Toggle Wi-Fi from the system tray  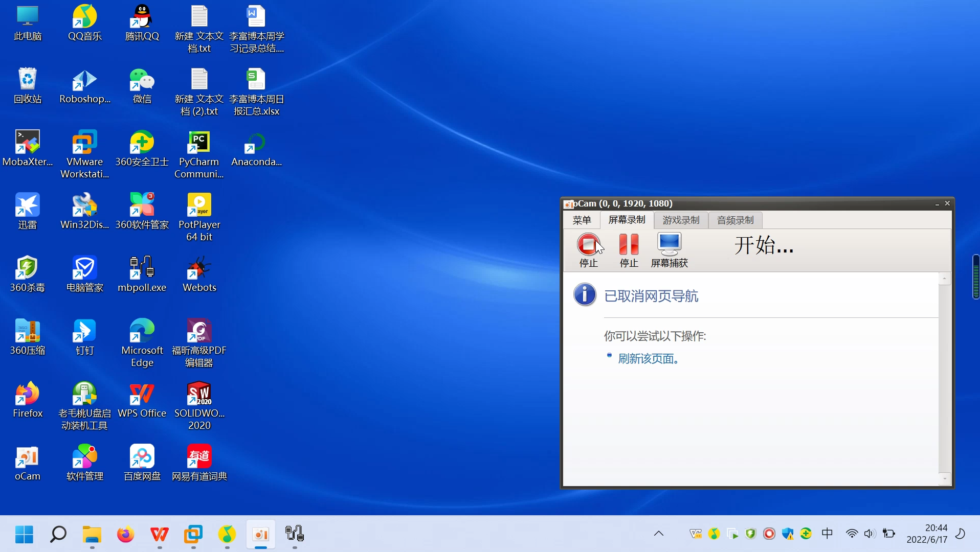point(851,534)
